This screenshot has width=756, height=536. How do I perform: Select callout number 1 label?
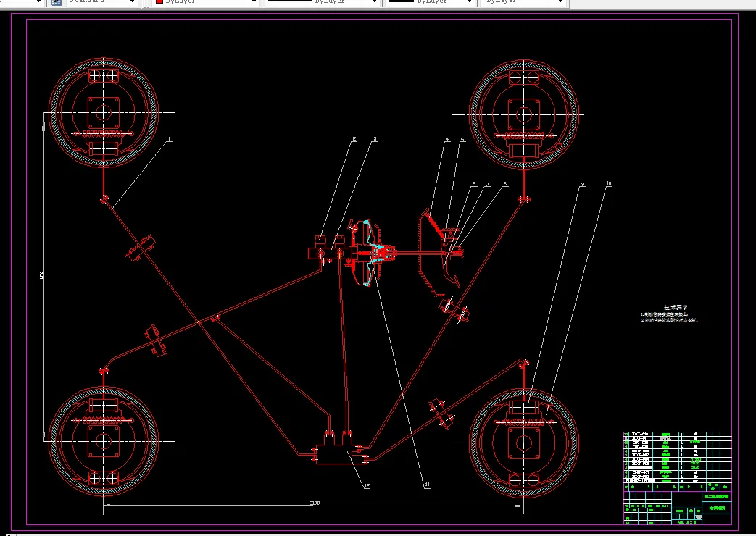tap(169, 139)
